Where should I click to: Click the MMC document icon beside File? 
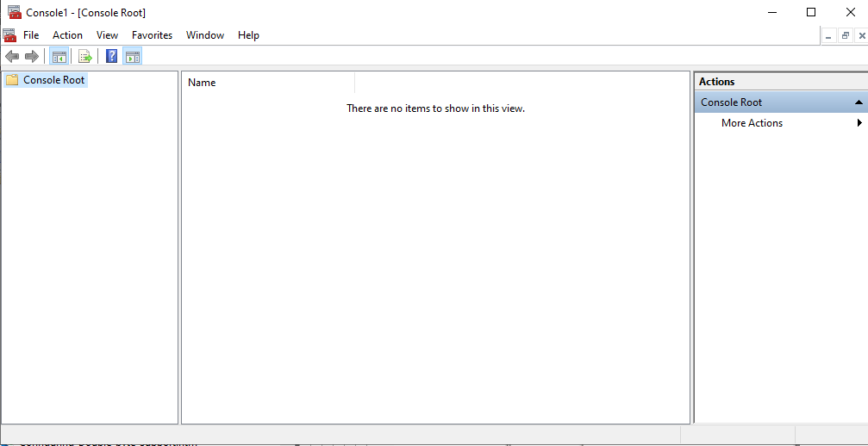click(x=9, y=35)
